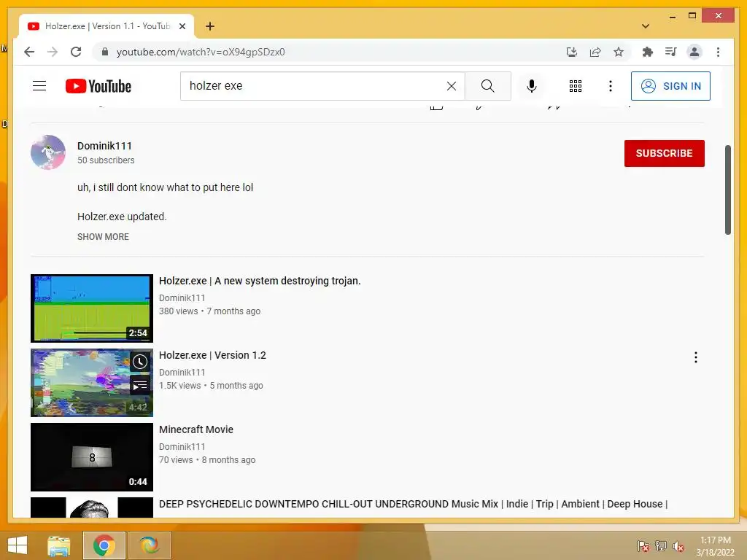Search with your voice microphone
Screen dimensions: 747x560
coord(532,86)
